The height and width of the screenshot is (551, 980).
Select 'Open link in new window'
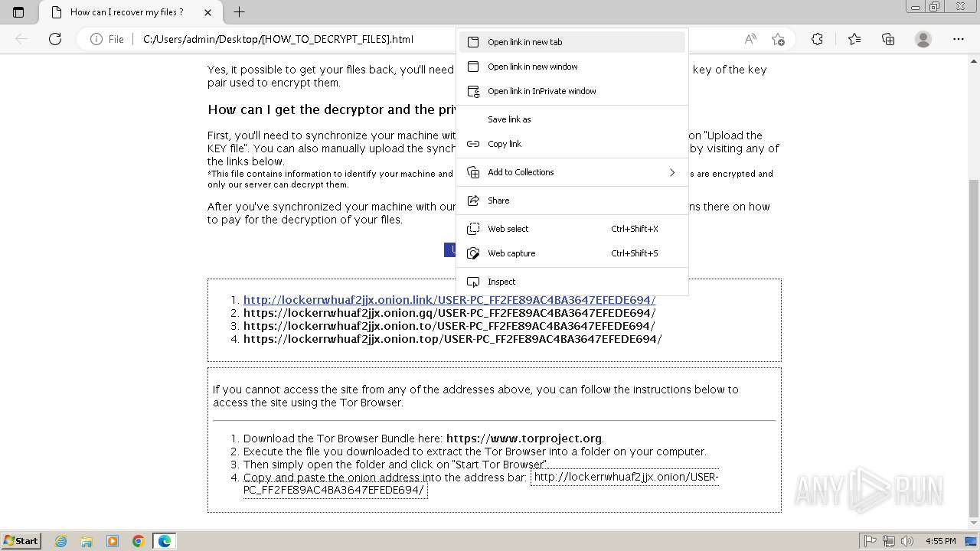pos(572,67)
